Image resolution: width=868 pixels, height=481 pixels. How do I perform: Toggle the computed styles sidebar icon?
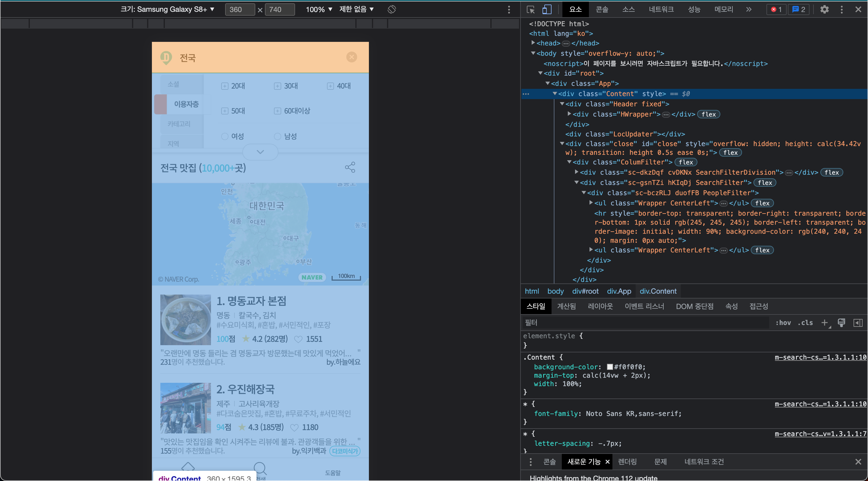[x=858, y=323]
